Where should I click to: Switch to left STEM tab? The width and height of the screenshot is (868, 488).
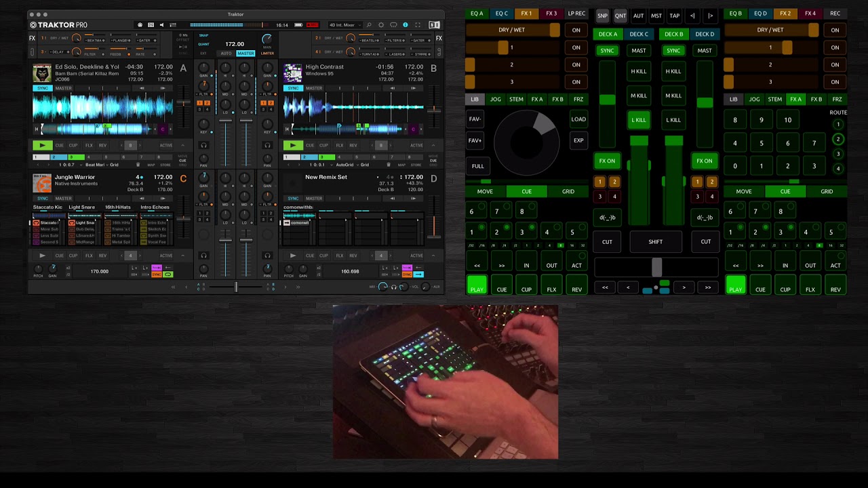(516, 100)
